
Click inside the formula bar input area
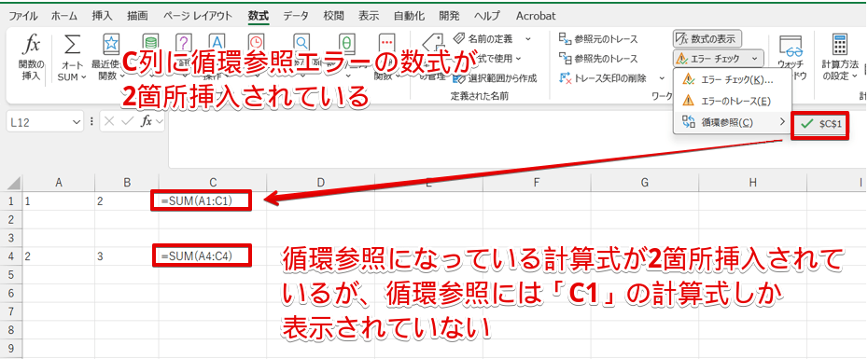(x=518, y=139)
